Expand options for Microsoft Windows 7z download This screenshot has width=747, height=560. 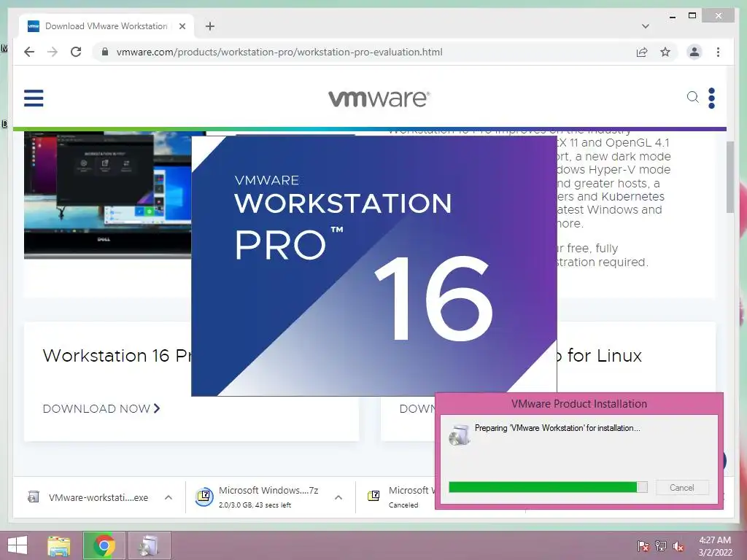(x=338, y=497)
